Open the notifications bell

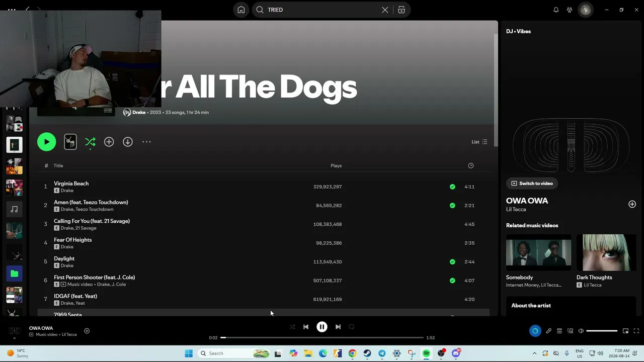click(x=556, y=10)
